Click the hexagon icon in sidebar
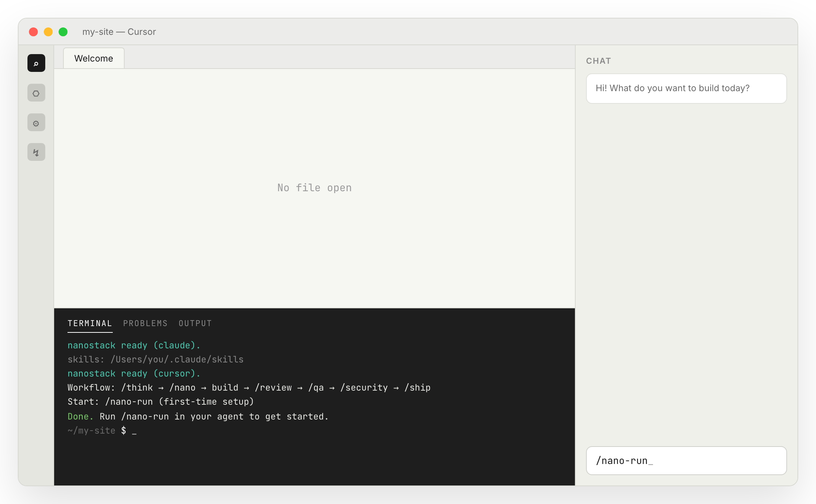Viewport: 816px width, 504px height. (36, 93)
